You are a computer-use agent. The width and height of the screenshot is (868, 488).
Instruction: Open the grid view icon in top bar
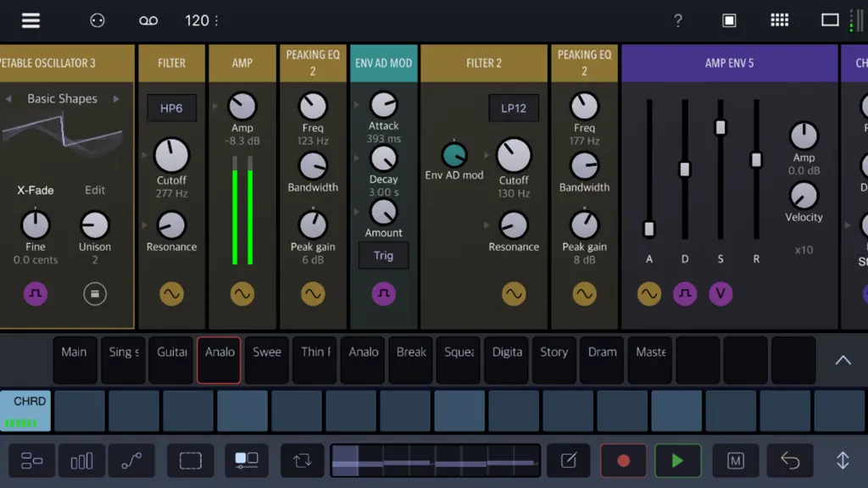click(780, 20)
